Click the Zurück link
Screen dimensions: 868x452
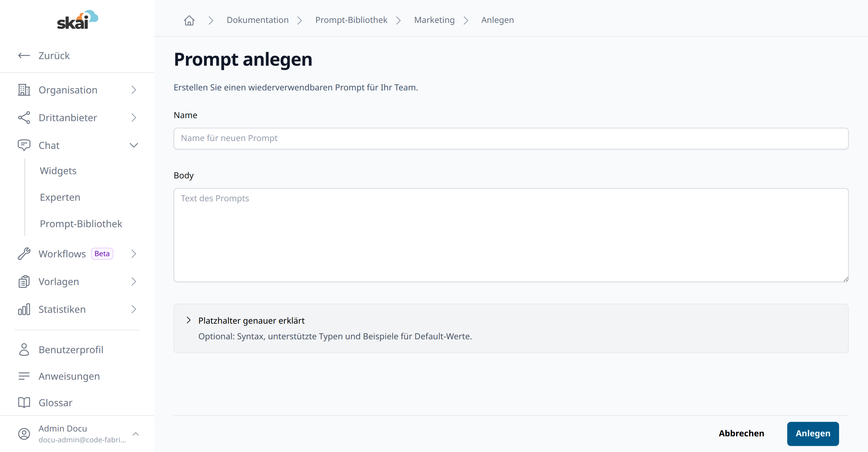[54, 55]
